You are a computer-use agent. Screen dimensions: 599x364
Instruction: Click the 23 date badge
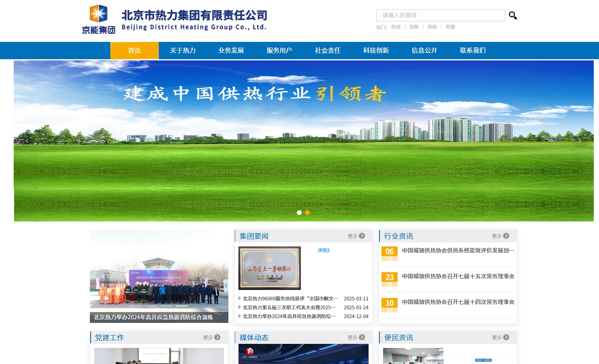(390, 279)
